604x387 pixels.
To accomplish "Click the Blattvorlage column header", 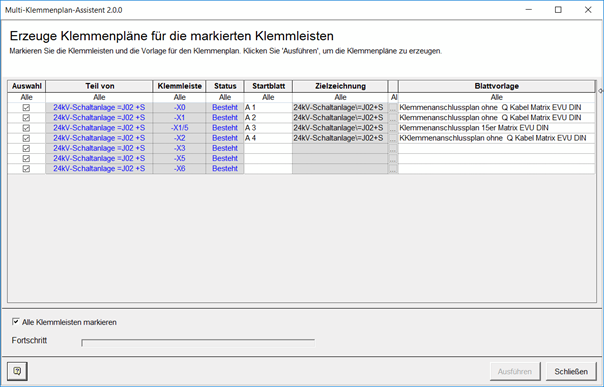I will (497, 86).
